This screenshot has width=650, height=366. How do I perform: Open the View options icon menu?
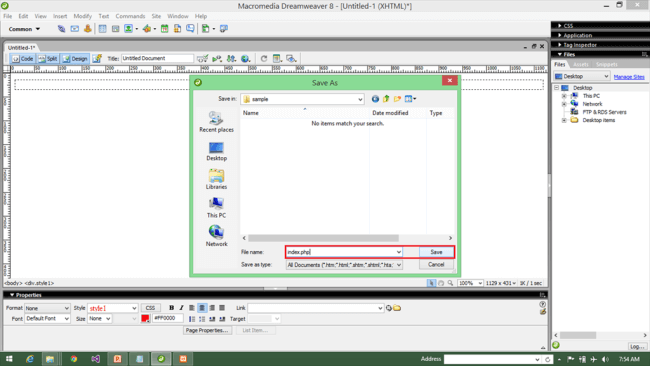click(x=277, y=58)
